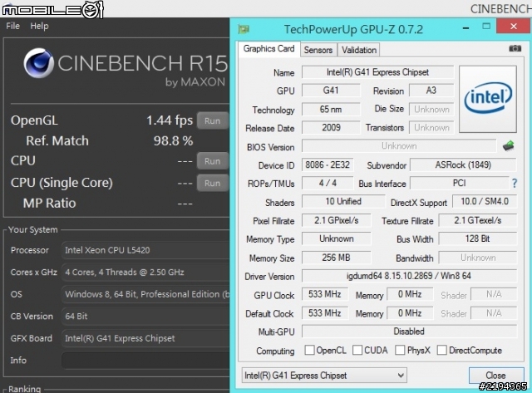This screenshot has height=393, width=532.
Task: Toggle the PhysX checkbox
Action: [400, 350]
